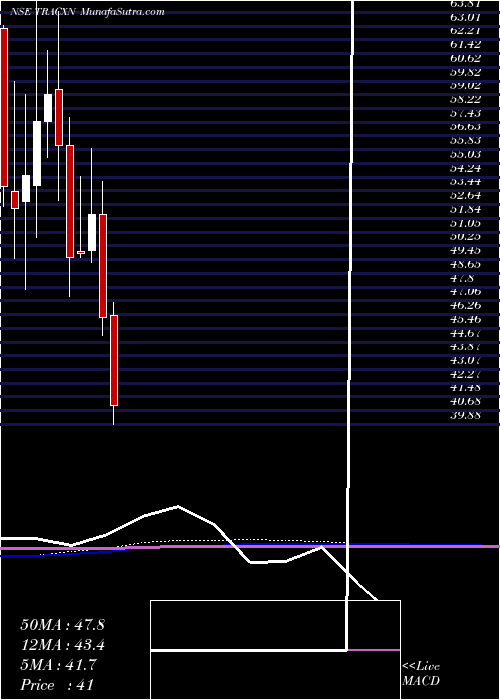Click the 61.42 price axis label
Image resolution: width=500 pixels, height=700 pixels.
coord(466,44)
